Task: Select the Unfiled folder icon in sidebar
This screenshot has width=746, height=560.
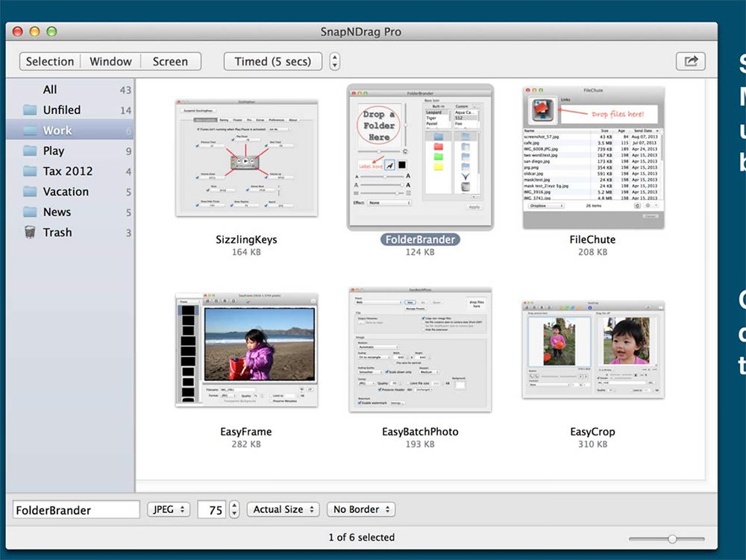Action: coord(31,110)
